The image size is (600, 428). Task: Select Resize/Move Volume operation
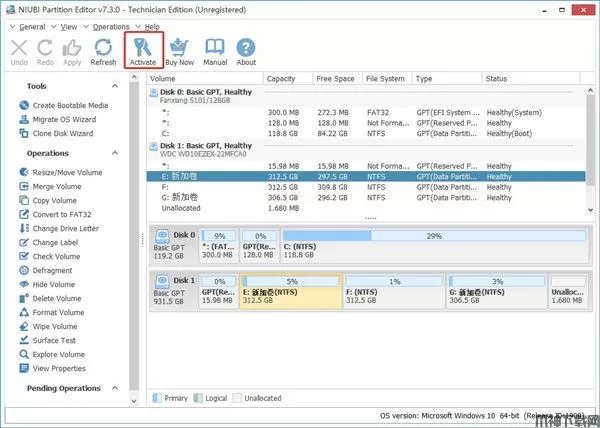[69, 172]
